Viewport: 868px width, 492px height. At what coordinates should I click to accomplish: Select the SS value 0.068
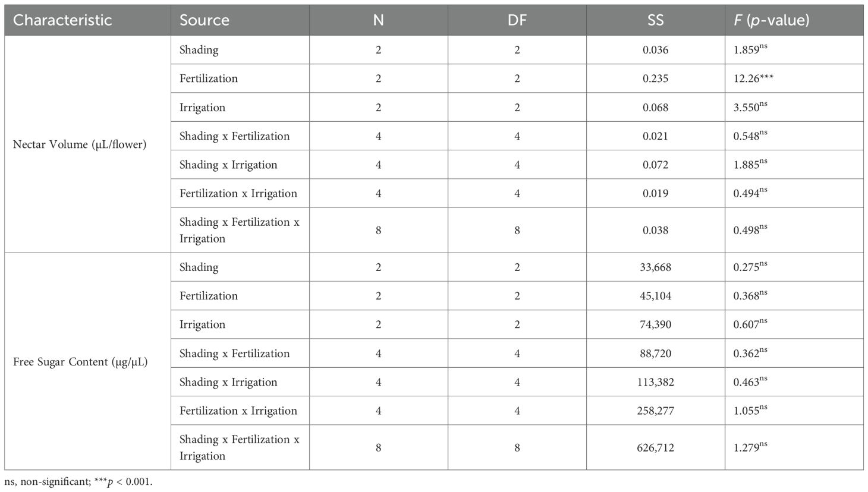click(655, 108)
